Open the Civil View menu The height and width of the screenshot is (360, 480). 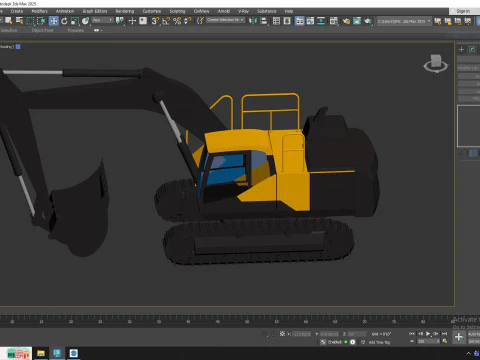pyautogui.click(x=201, y=11)
